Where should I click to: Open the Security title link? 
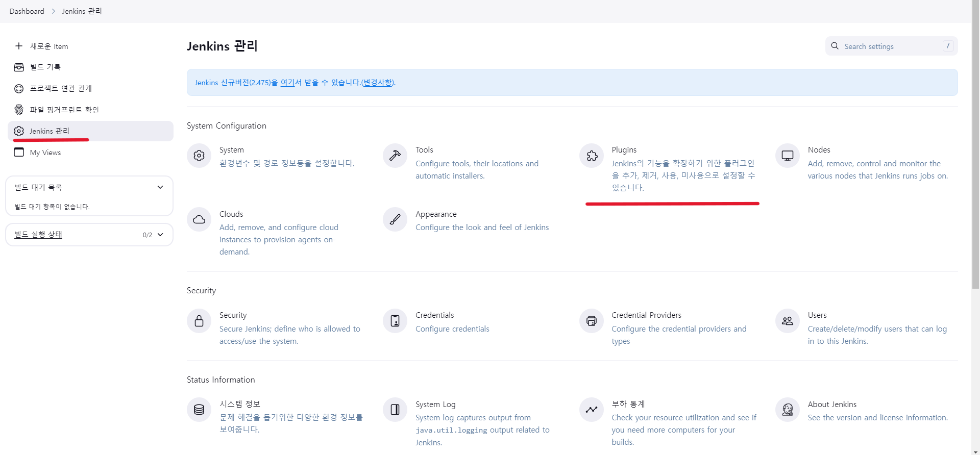[x=233, y=315]
